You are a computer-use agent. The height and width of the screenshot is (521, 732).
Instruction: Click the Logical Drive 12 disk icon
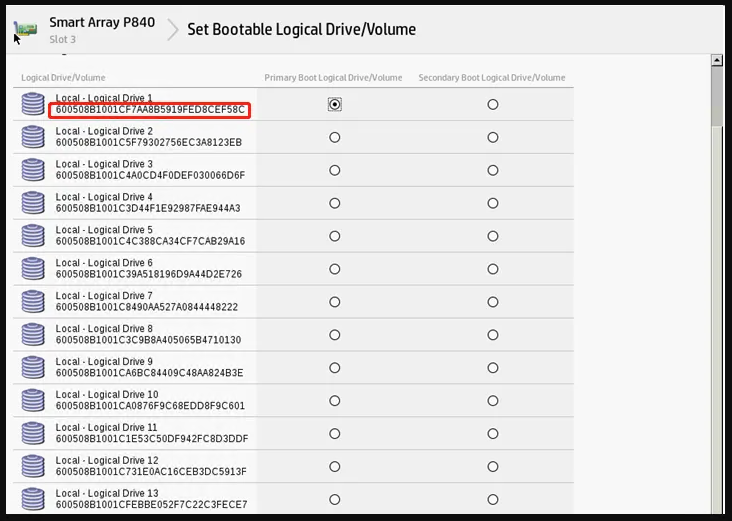coord(33,466)
